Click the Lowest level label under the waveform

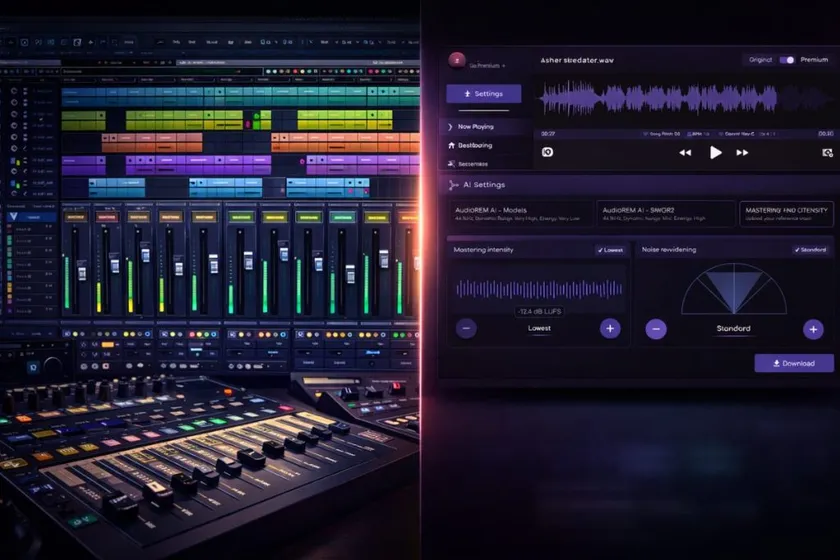(x=539, y=328)
